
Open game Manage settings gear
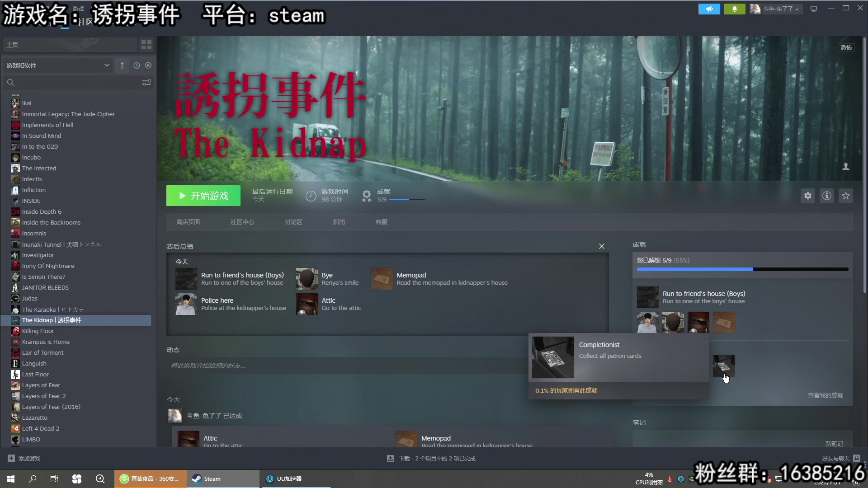click(808, 196)
